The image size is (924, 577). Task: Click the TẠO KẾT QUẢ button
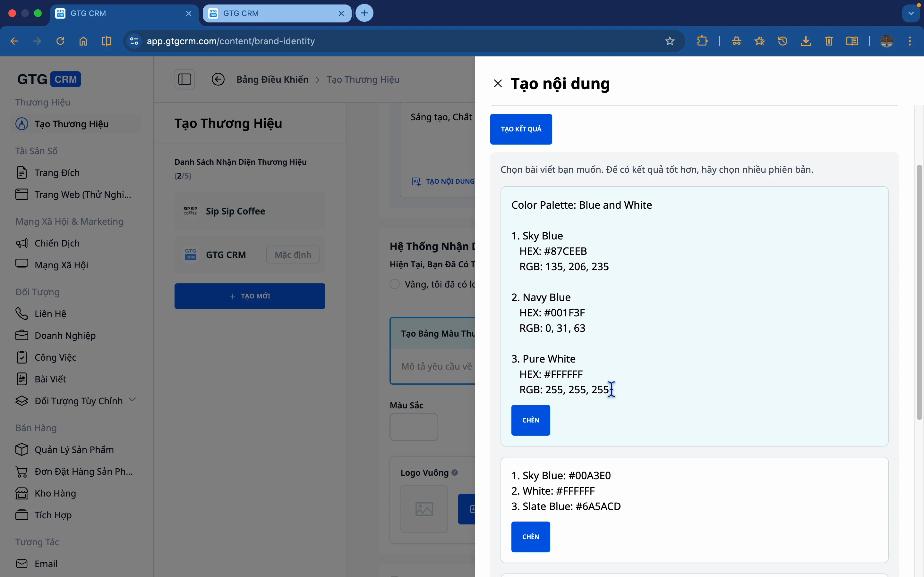pyautogui.click(x=521, y=129)
